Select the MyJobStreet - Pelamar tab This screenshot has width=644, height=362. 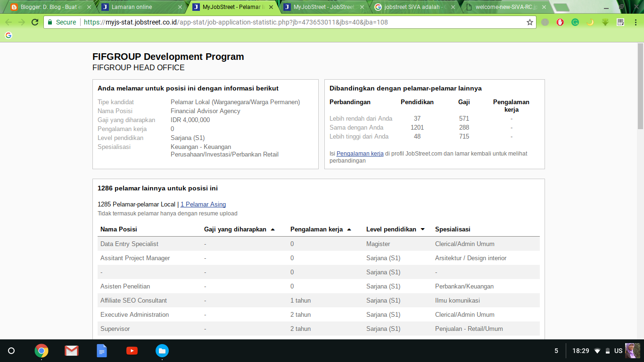coord(231,7)
